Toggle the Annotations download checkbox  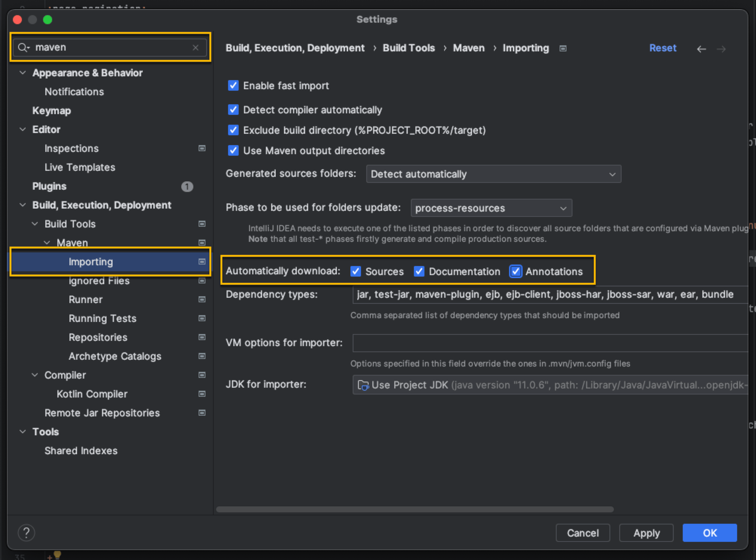point(515,271)
